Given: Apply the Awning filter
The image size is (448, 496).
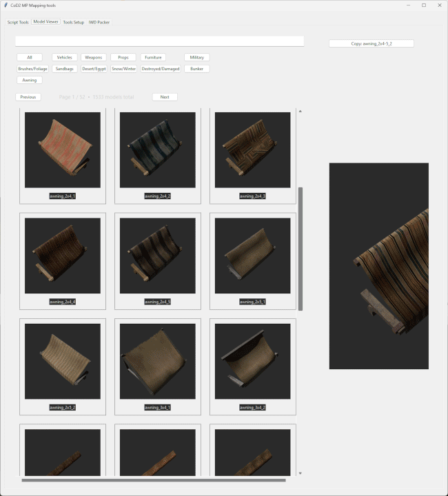Looking at the screenshot, I should (x=30, y=80).
